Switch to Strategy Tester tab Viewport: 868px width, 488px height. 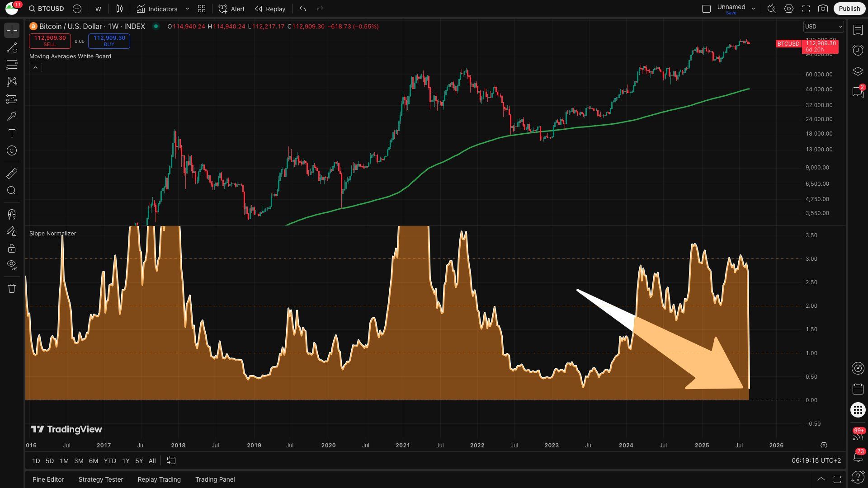coord(100,479)
